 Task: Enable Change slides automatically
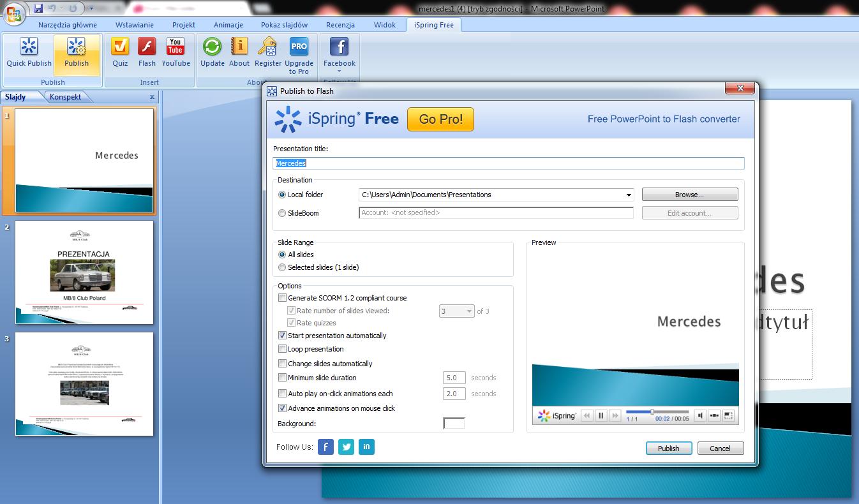[282, 364]
